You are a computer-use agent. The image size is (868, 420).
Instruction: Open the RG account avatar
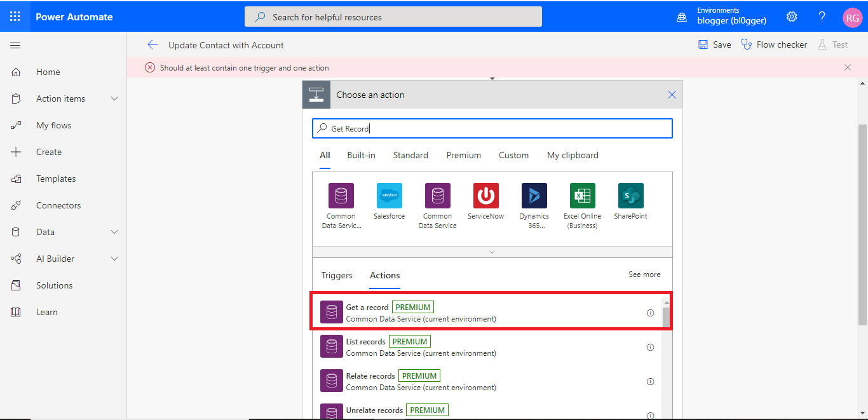pos(852,17)
